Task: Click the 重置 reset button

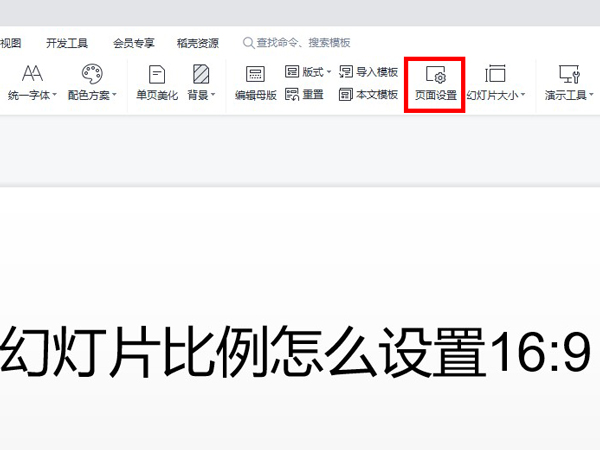Action: [x=304, y=95]
